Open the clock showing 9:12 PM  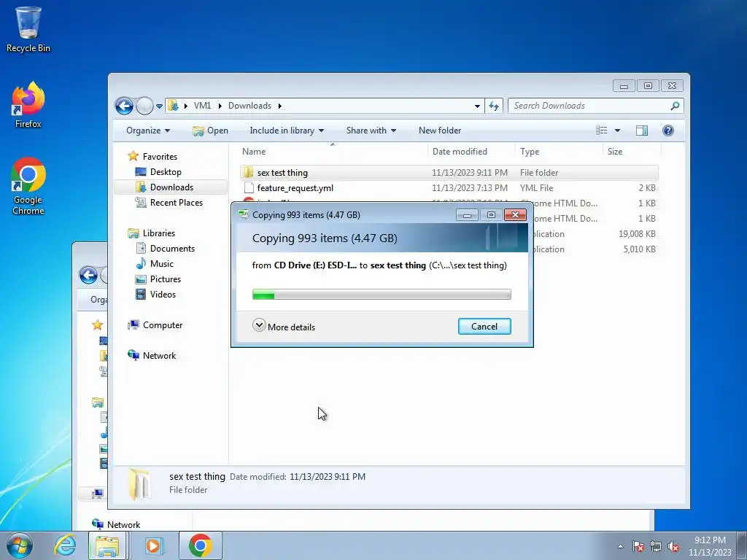[709, 546]
